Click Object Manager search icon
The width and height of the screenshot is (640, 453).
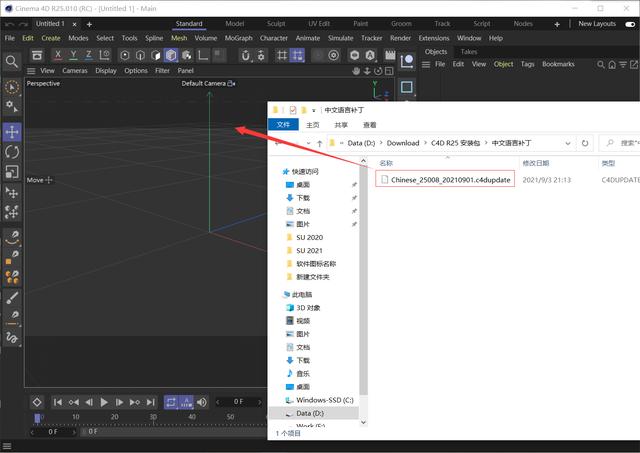(601, 64)
